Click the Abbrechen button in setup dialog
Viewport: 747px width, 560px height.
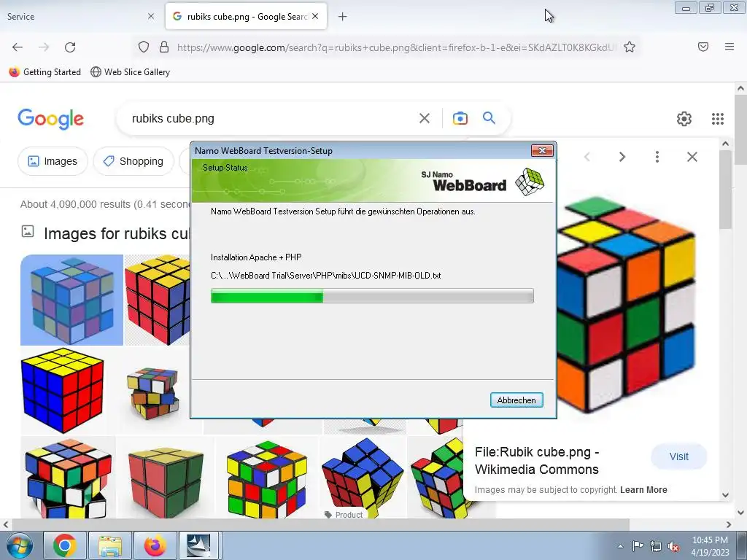click(x=516, y=400)
